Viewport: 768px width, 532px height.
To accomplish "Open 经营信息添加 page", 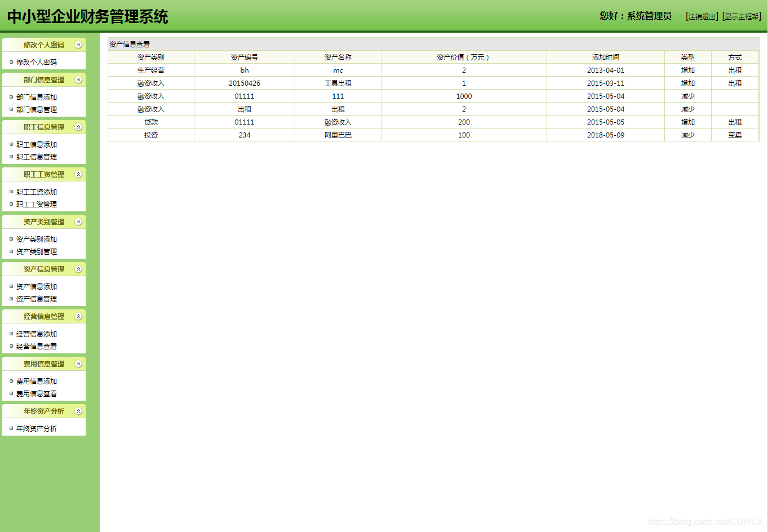I will pos(37,334).
